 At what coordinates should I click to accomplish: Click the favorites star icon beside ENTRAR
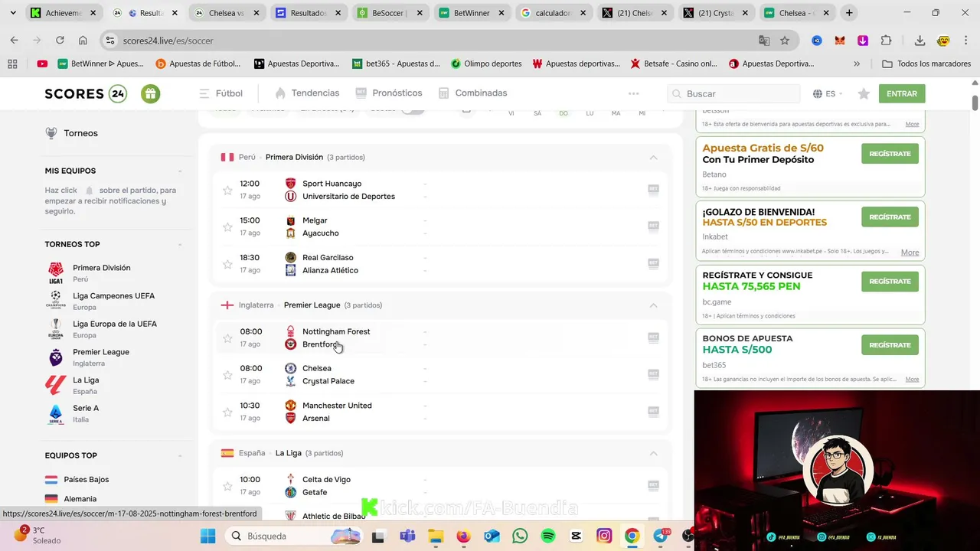[864, 93]
